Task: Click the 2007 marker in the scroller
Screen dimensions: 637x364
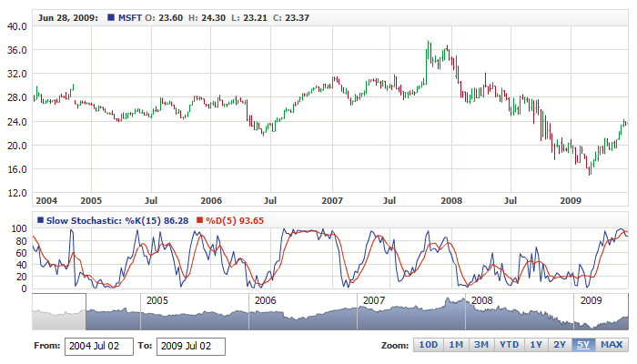Action: 373,300
